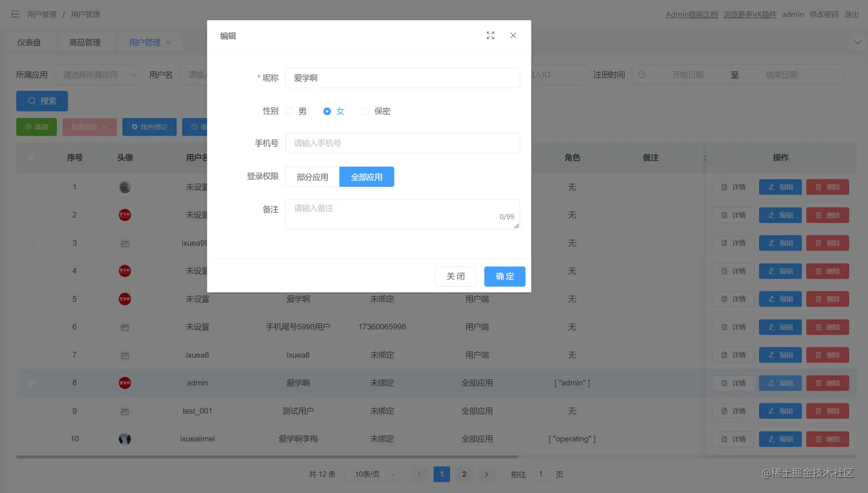Image resolution: width=868 pixels, height=493 pixels.
Task: Open the 批量操作 dropdown
Action: click(x=90, y=127)
